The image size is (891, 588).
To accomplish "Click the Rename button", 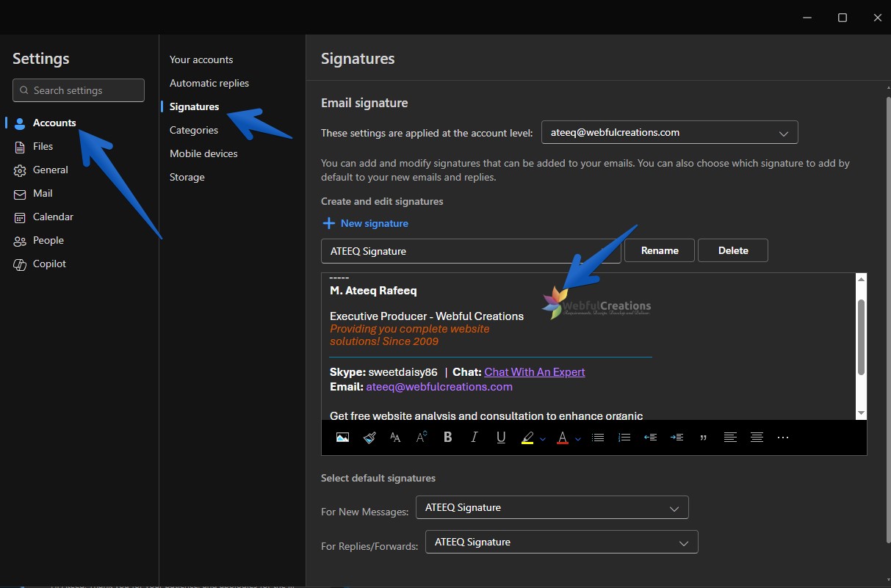I will [x=659, y=250].
